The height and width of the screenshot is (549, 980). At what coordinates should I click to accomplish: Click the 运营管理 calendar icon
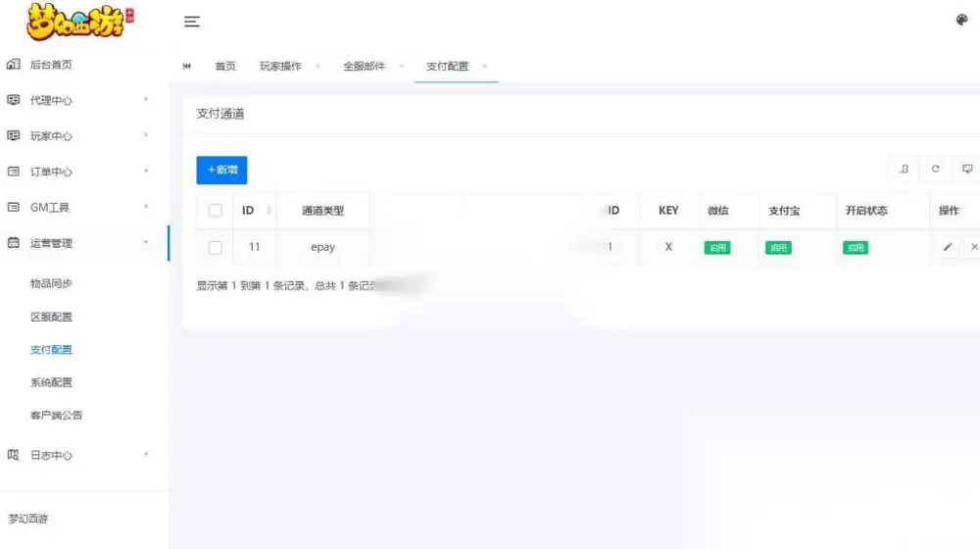click(13, 242)
